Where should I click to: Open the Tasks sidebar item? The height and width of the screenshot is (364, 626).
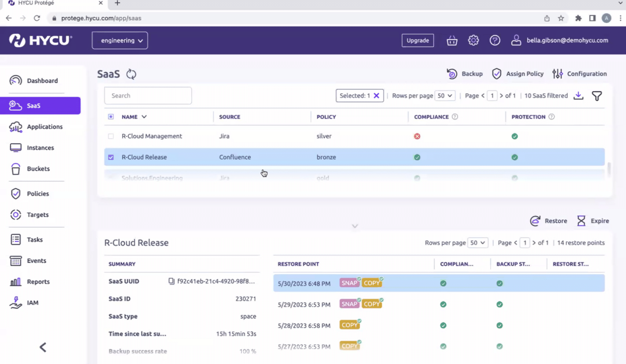click(35, 240)
